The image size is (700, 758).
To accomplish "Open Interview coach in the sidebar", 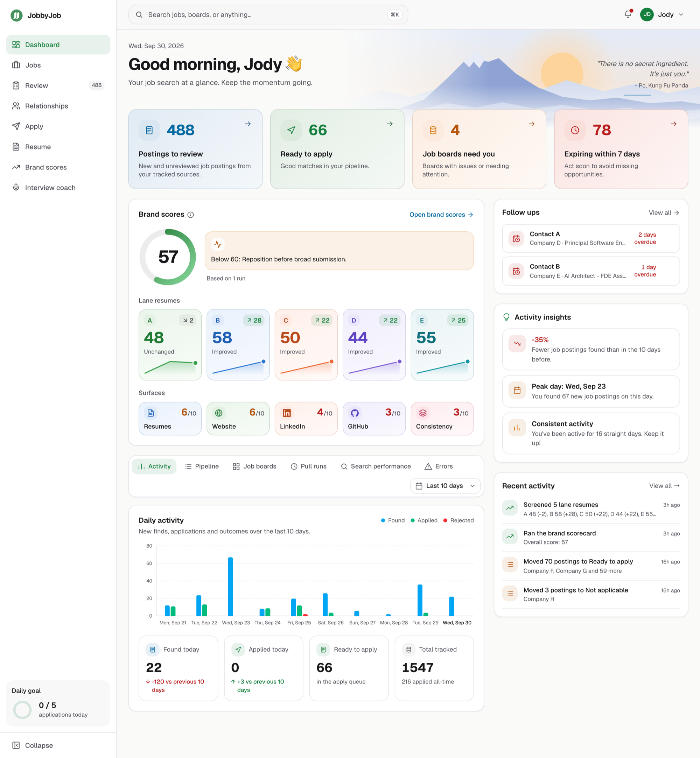I will coord(58,188).
